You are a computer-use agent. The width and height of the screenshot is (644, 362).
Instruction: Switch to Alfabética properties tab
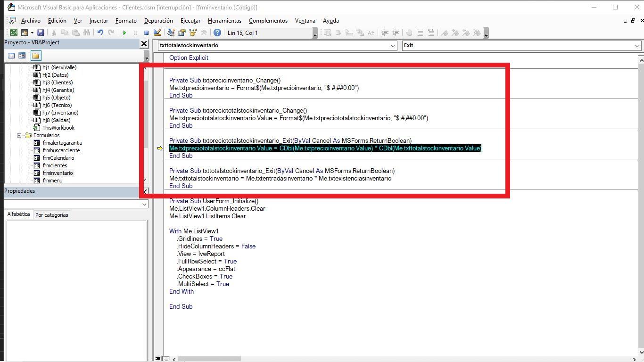[x=19, y=214]
